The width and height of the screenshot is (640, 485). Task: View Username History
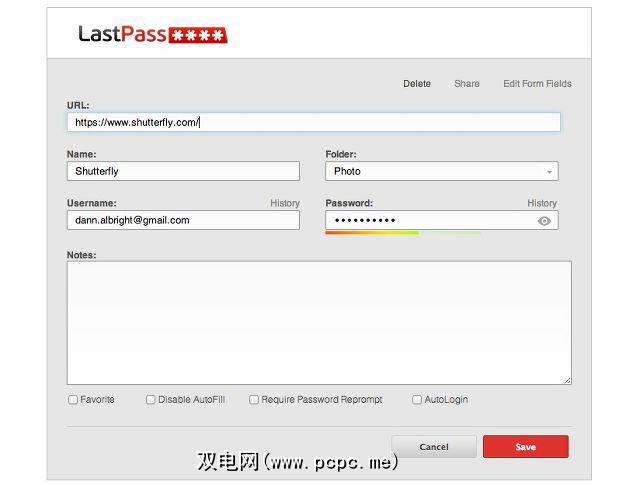tap(285, 203)
